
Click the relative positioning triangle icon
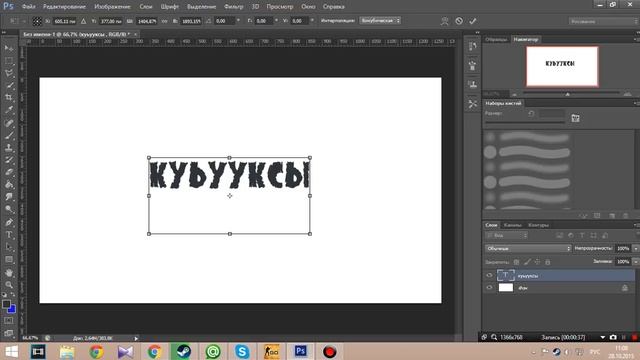[x=83, y=21]
